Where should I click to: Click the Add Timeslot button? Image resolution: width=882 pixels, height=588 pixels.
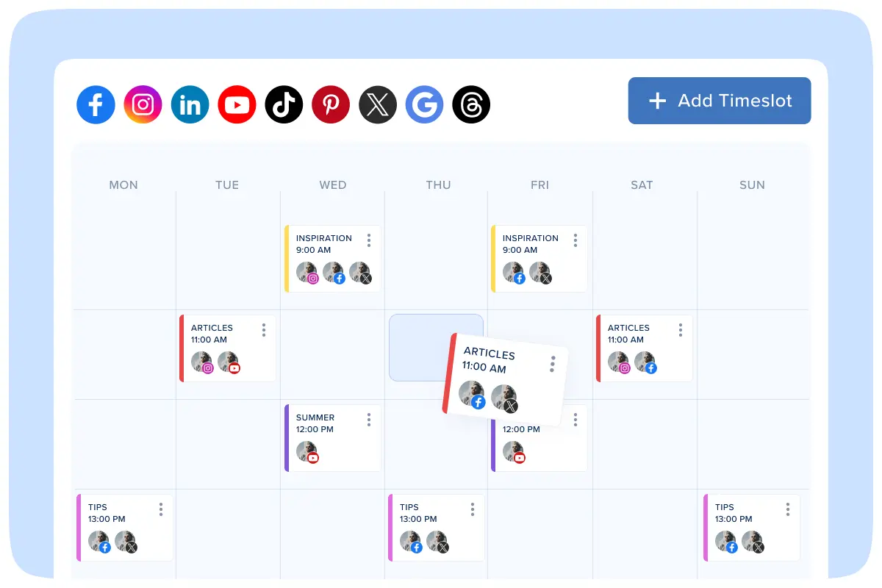[x=719, y=101]
